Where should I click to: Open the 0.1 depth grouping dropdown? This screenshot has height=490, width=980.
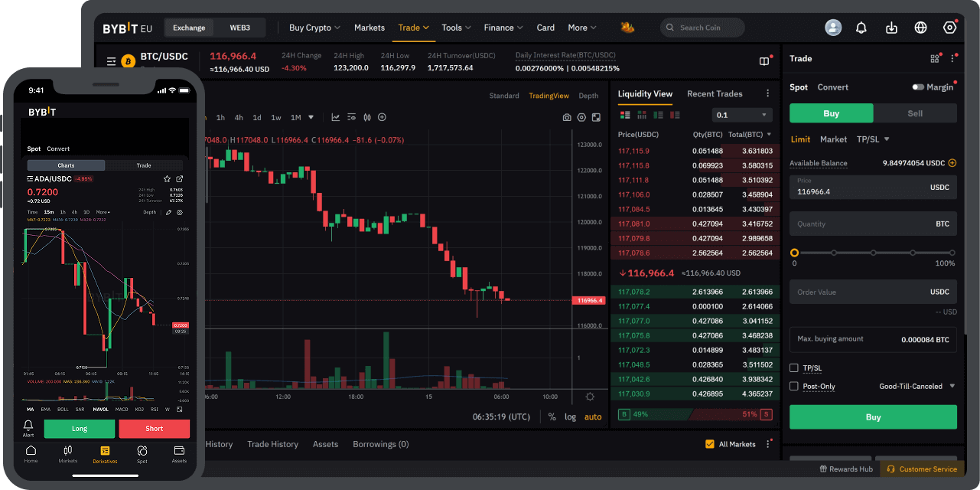pyautogui.click(x=742, y=115)
